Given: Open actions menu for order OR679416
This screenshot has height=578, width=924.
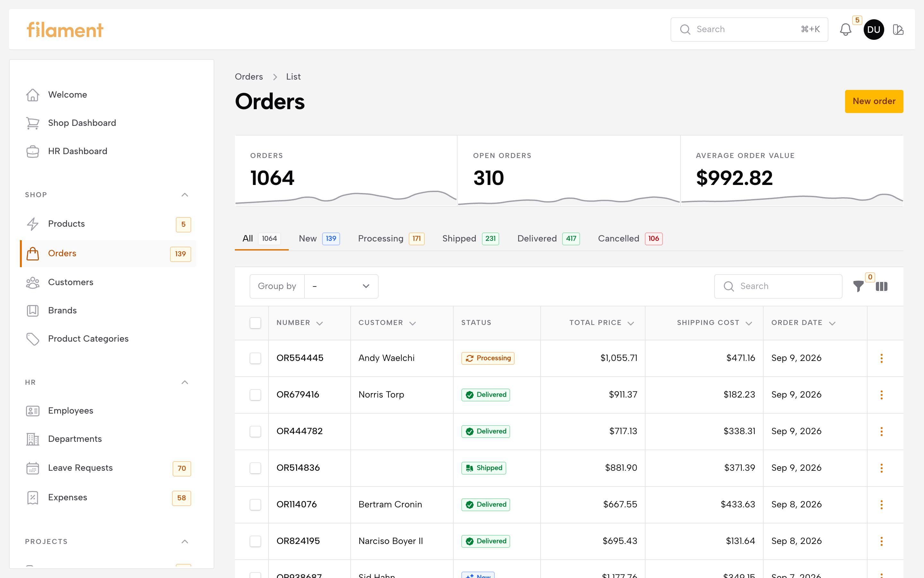Looking at the screenshot, I should click(881, 395).
